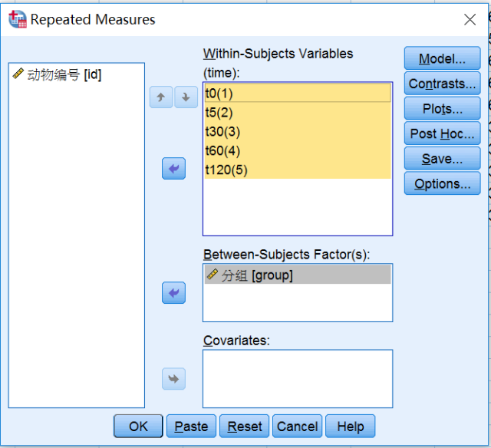Select t5(2) variable entry
Screen dimensions: 491x448
298,113
